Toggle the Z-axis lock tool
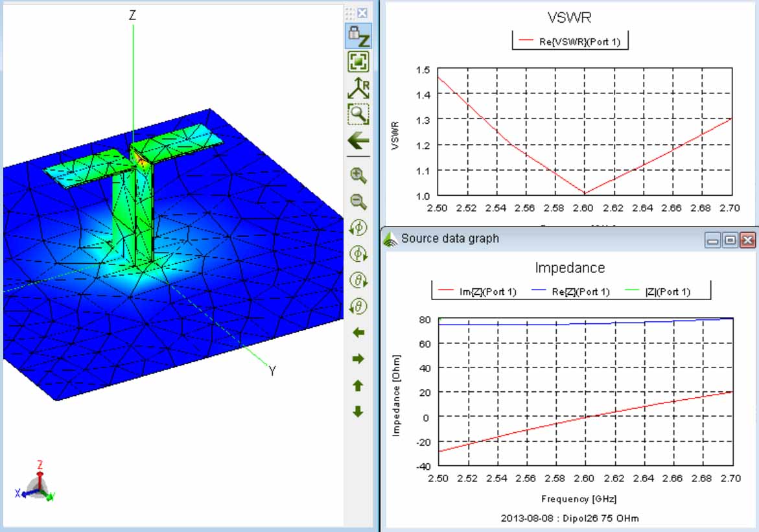759x532 pixels. (x=358, y=36)
